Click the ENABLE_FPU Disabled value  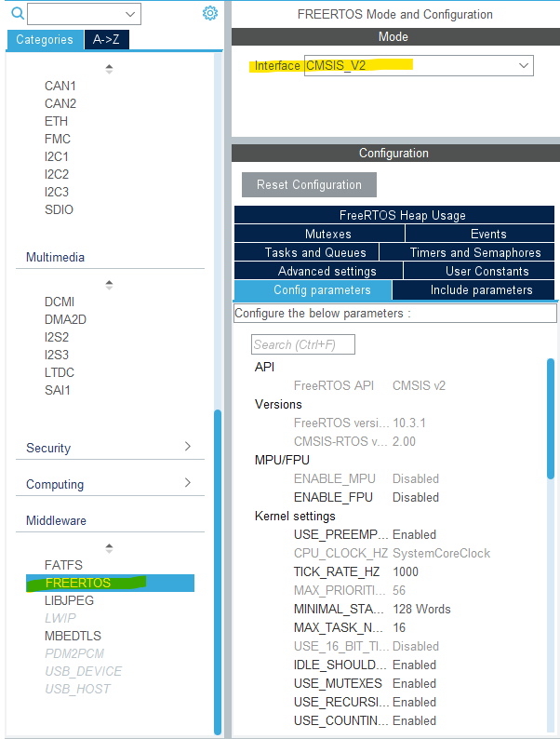(416, 497)
